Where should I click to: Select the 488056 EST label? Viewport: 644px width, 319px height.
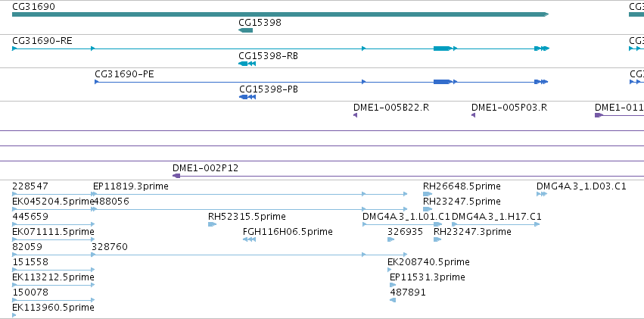111,202
